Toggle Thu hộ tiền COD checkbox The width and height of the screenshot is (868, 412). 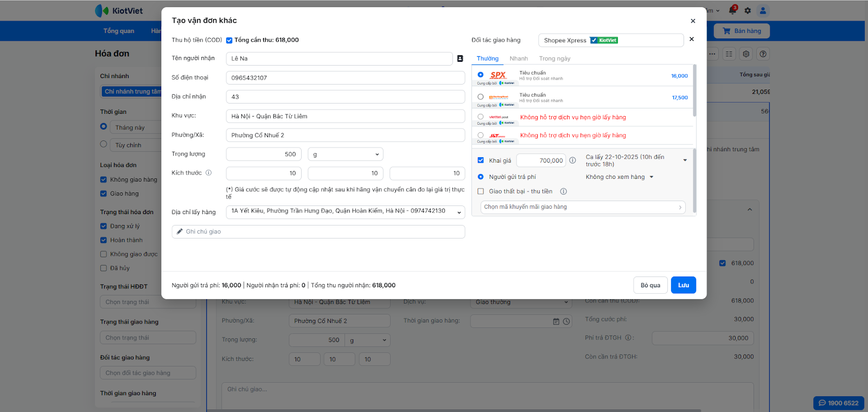229,40
